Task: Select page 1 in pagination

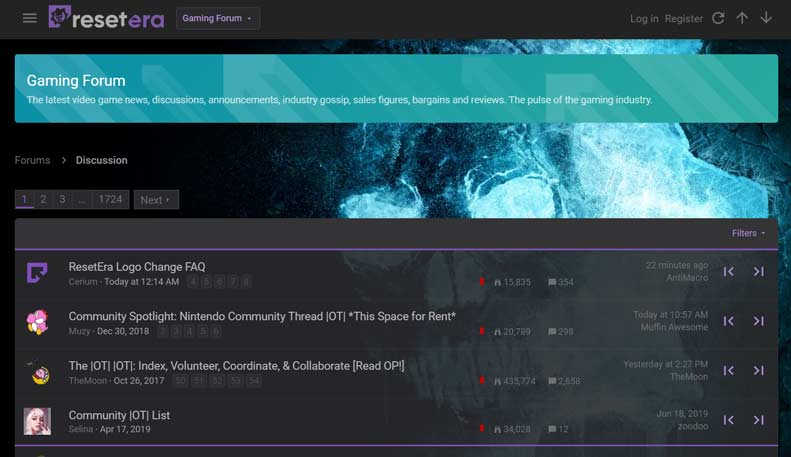Action: 24,199
